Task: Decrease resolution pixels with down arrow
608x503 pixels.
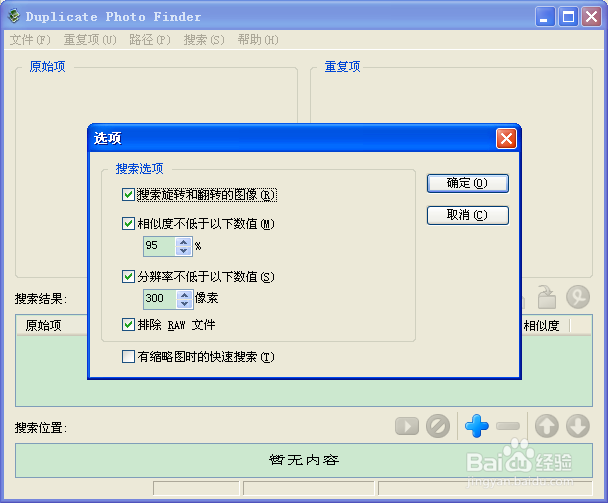Action: coord(185,304)
